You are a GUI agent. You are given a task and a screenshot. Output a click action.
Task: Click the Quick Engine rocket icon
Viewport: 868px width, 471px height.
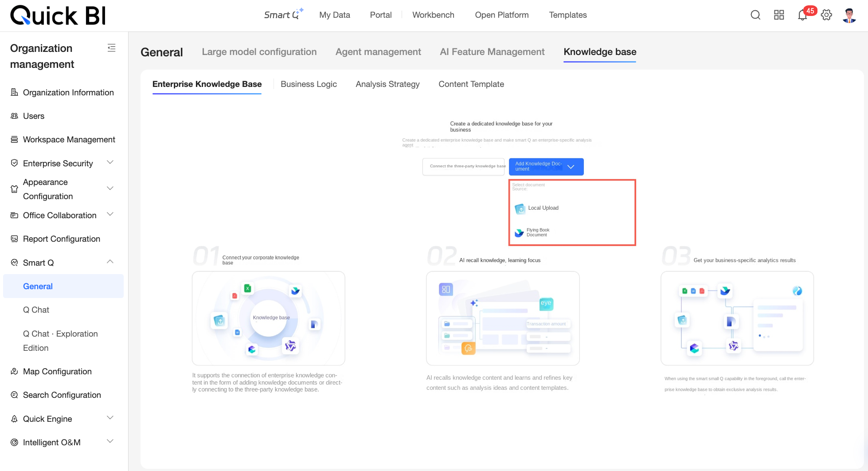pyautogui.click(x=14, y=419)
